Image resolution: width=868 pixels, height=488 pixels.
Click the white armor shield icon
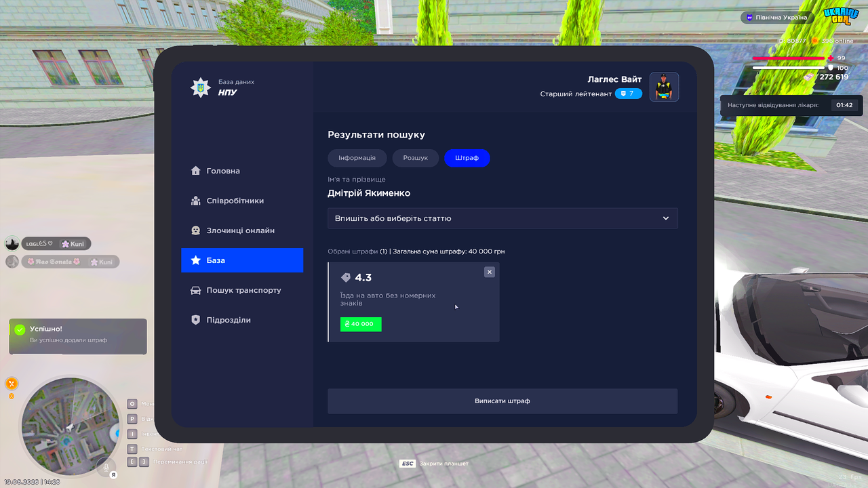(831, 68)
